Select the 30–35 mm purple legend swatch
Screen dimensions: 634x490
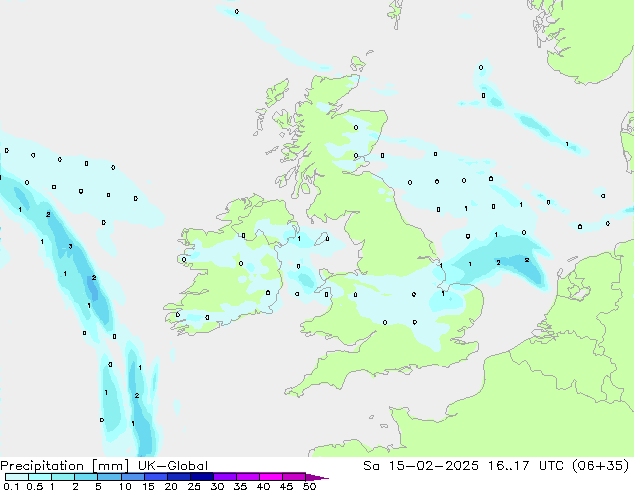(x=224, y=477)
